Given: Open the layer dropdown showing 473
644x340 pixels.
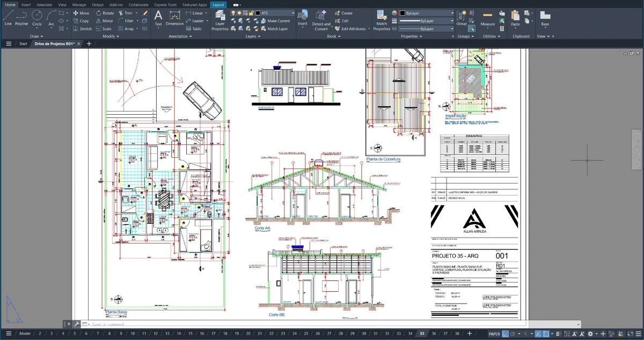Looking at the screenshot, I should point(262,13).
